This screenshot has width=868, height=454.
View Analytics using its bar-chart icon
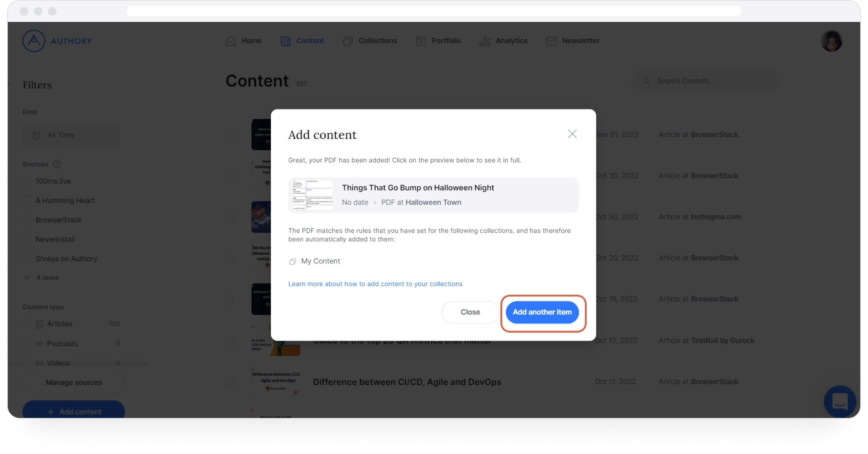point(485,41)
